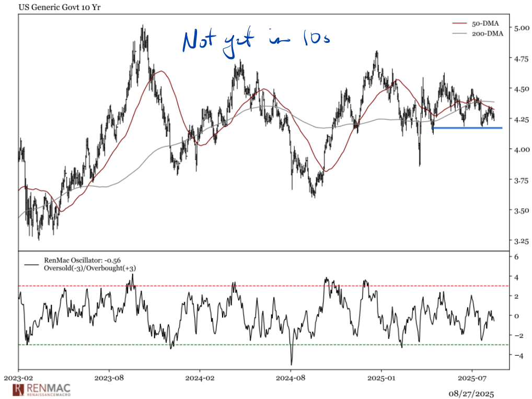Select the 2025-07 date axis label
The width and height of the screenshot is (532, 399).
click(472, 377)
